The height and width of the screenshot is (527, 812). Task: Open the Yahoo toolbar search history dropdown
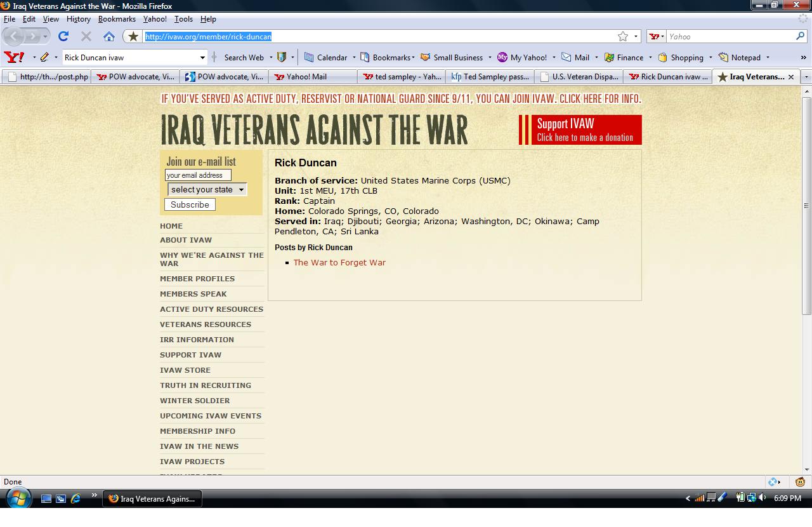click(202, 57)
